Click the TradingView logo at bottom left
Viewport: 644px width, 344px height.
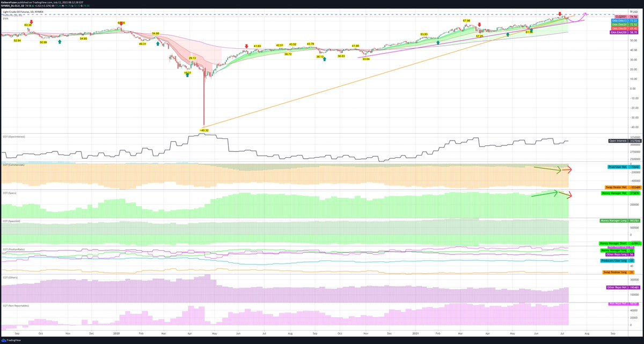(x=11, y=340)
